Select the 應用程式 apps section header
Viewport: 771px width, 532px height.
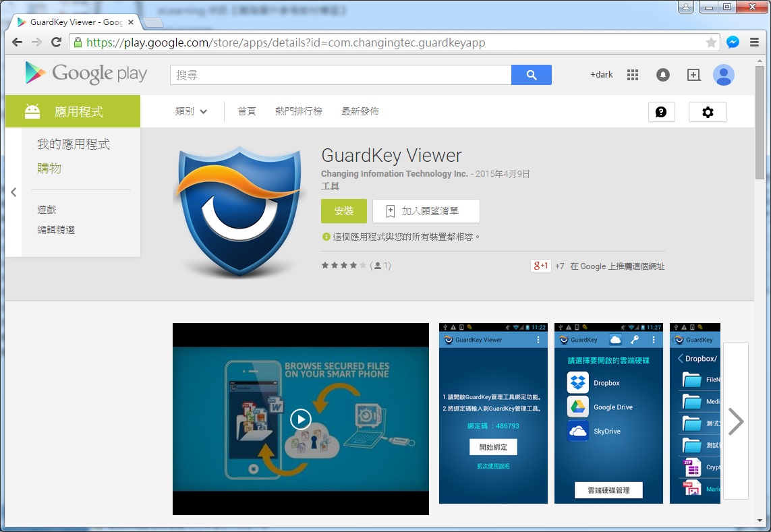tap(73, 112)
